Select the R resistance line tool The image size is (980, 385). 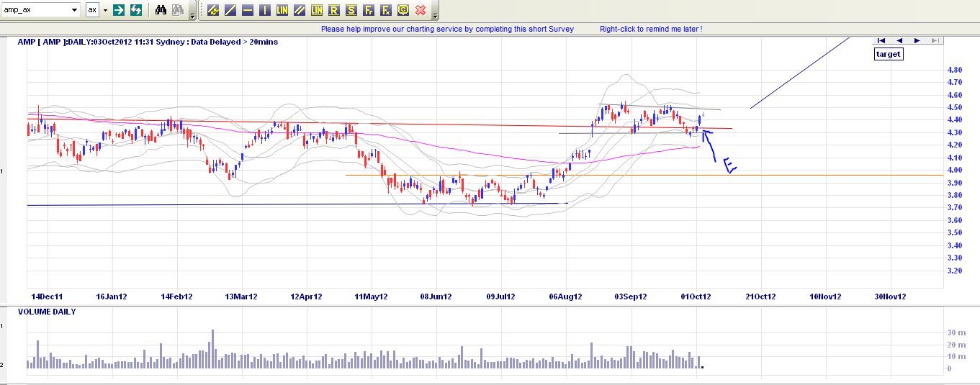tap(334, 10)
